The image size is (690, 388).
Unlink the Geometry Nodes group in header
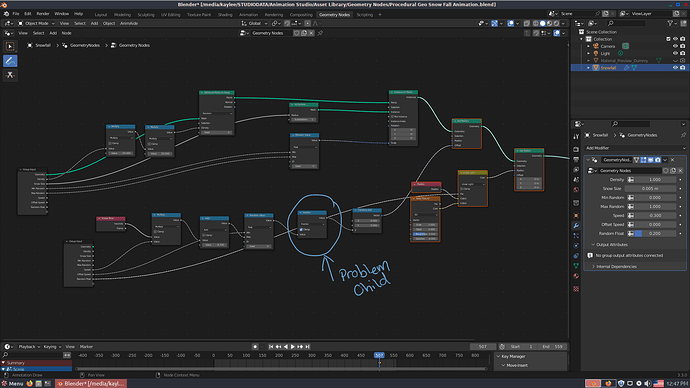pos(311,33)
